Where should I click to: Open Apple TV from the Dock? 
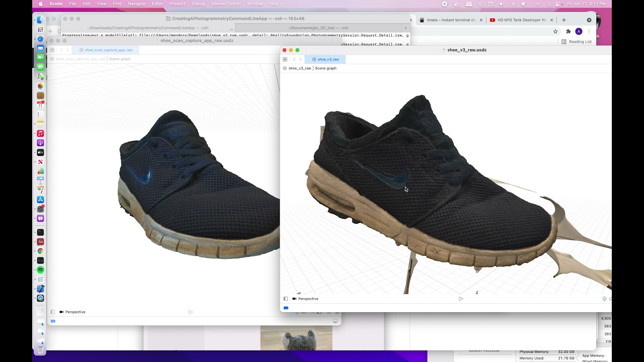click(40, 152)
